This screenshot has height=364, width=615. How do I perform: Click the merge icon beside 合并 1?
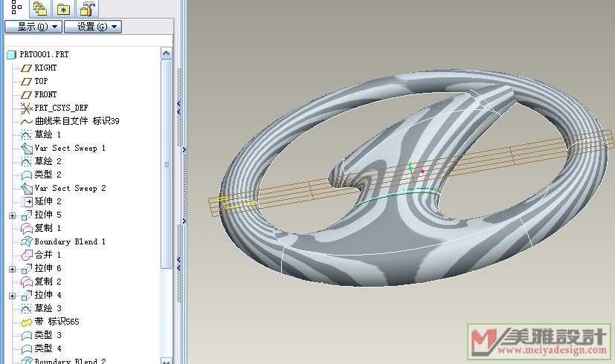click(x=26, y=255)
